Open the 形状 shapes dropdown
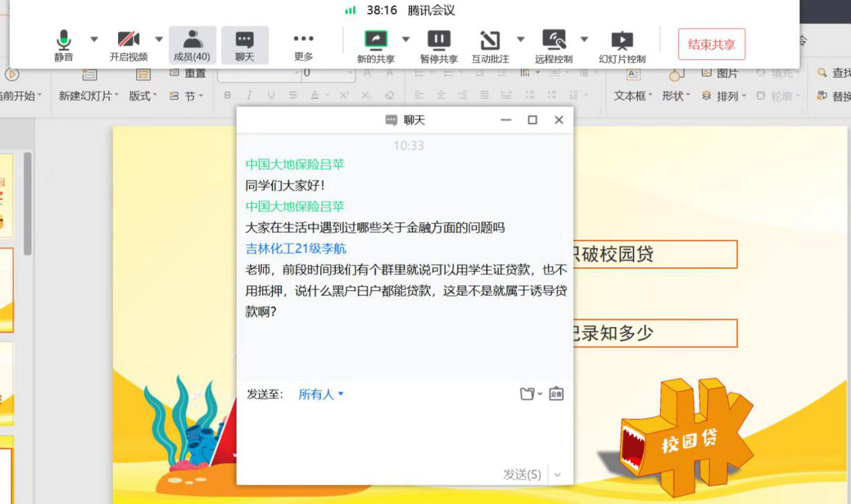The width and height of the screenshot is (851, 504). pyautogui.click(x=676, y=96)
